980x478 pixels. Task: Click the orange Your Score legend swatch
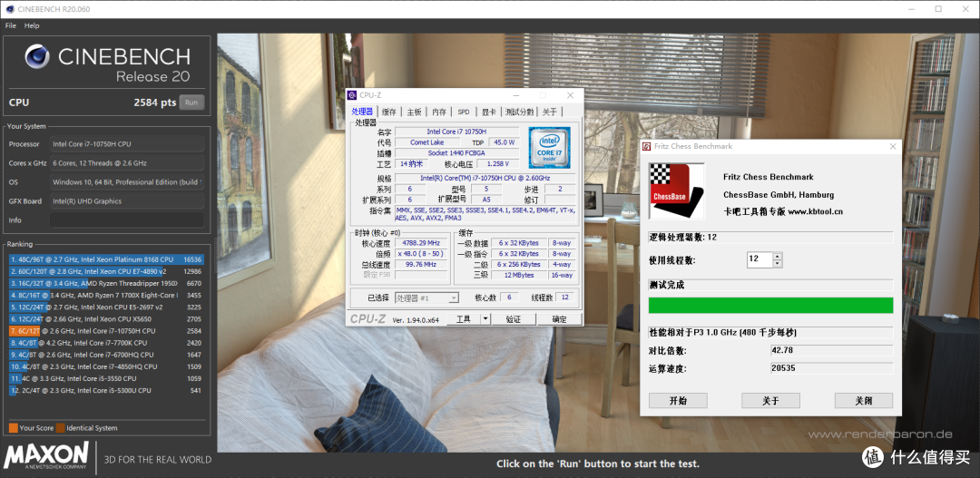click(x=13, y=428)
